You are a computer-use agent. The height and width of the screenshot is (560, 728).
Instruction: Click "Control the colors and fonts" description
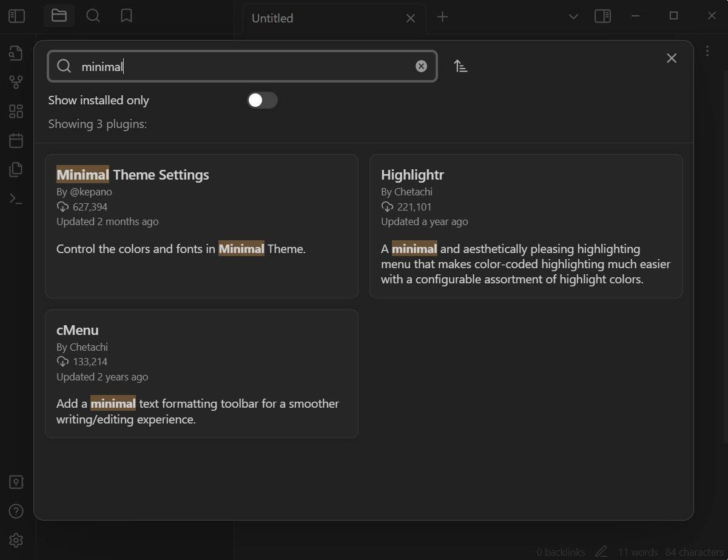(x=181, y=249)
